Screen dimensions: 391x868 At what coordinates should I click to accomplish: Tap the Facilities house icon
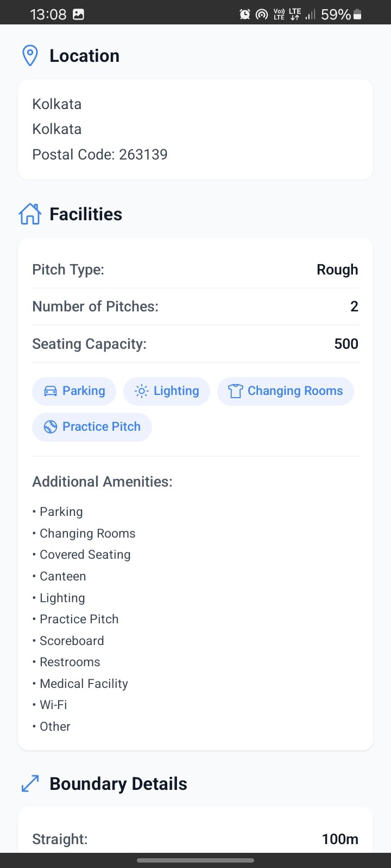point(30,214)
